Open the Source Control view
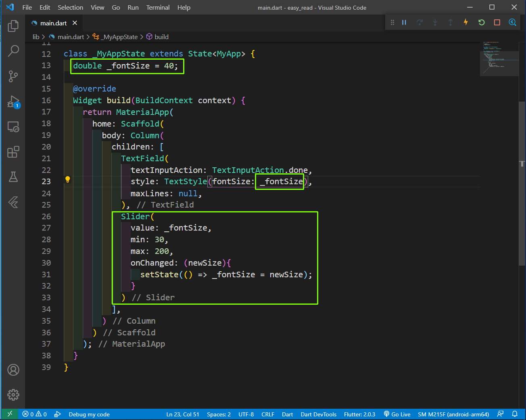The image size is (526, 420). tap(13, 76)
